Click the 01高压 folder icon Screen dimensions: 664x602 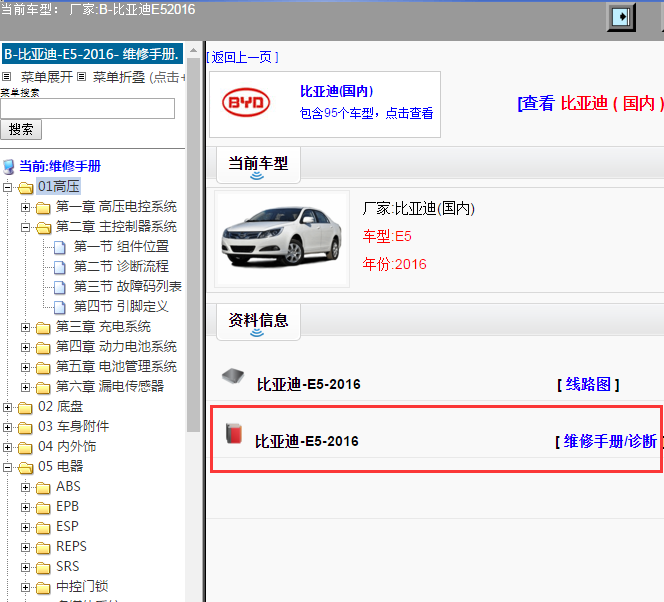25,187
